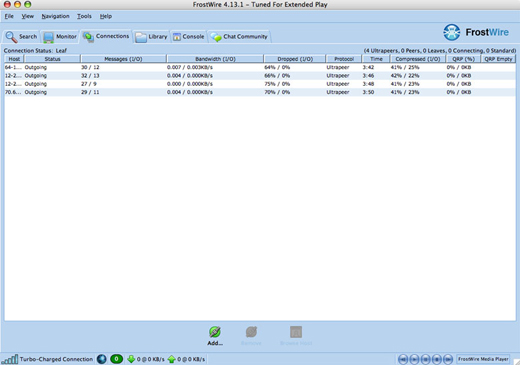Sort by the Compressed (I/O) column header
The width and height of the screenshot is (520, 365).
pyautogui.click(x=418, y=59)
